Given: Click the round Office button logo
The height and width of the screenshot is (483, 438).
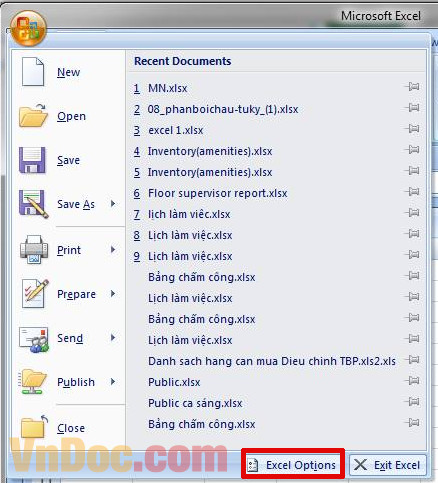Looking at the screenshot, I should (x=28, y=29).
